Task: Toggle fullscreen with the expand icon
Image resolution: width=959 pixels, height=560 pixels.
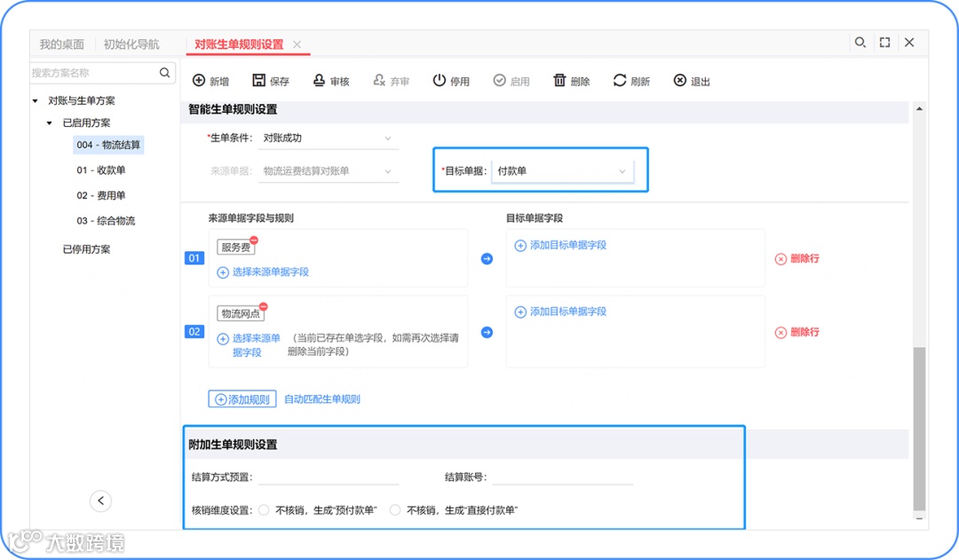Action: 884,43
